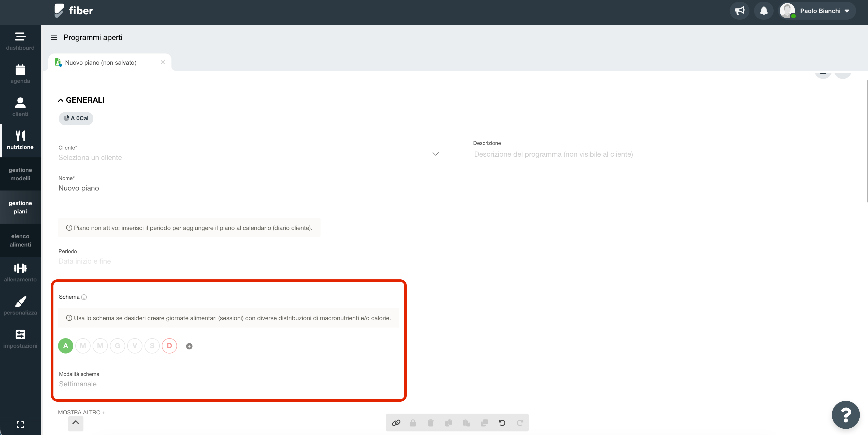Toggle the D day circle
Viewport: 868px width, 435px height.
tap(169, 346)
